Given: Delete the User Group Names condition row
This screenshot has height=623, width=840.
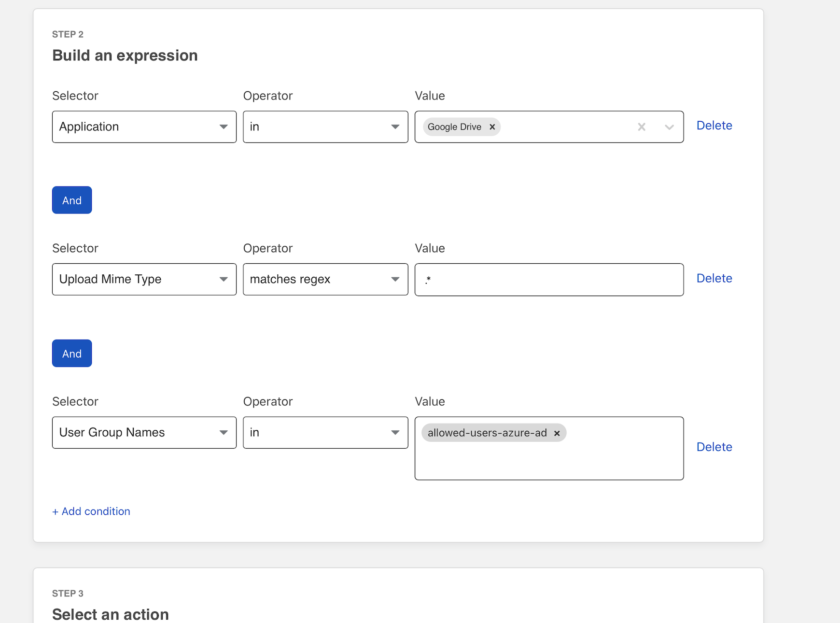Looking at the screenshot, I should [x=714, y=447].
